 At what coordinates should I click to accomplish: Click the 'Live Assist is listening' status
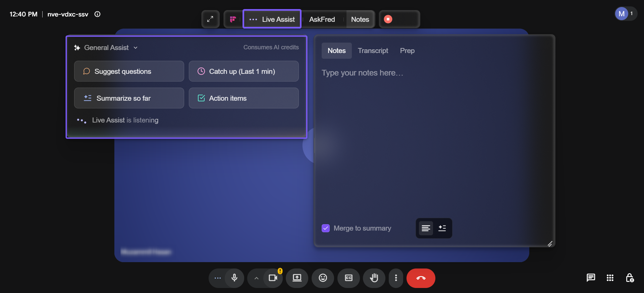coord(125,120)
